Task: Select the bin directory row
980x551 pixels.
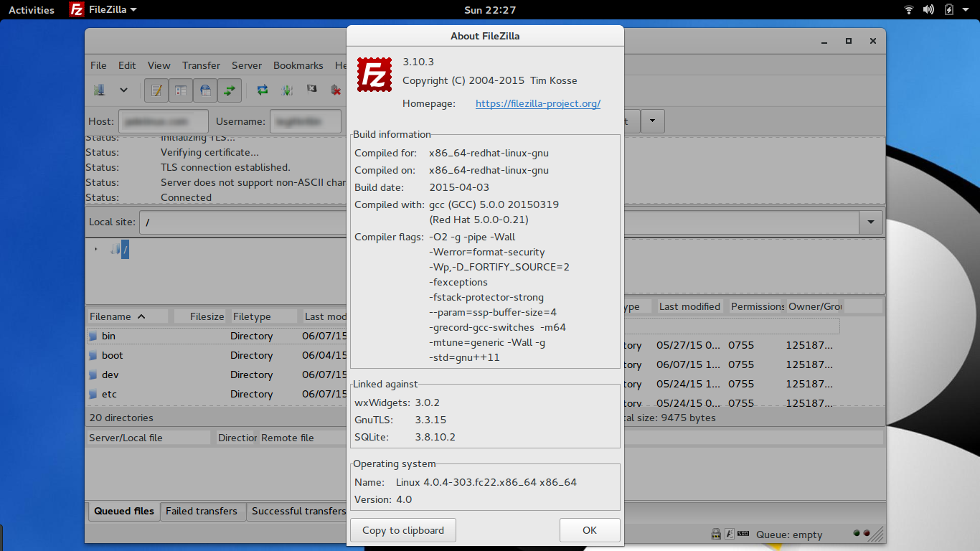Action: point(216,336)
